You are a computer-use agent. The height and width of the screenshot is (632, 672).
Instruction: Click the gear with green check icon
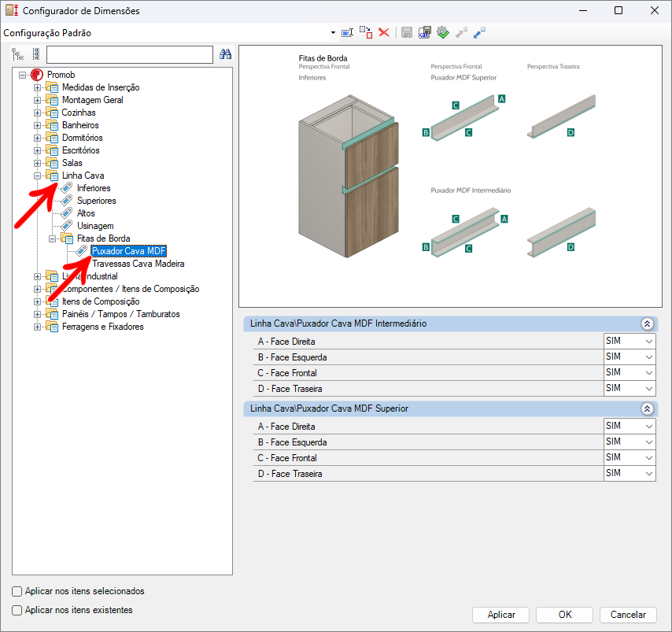pos(443,33)
